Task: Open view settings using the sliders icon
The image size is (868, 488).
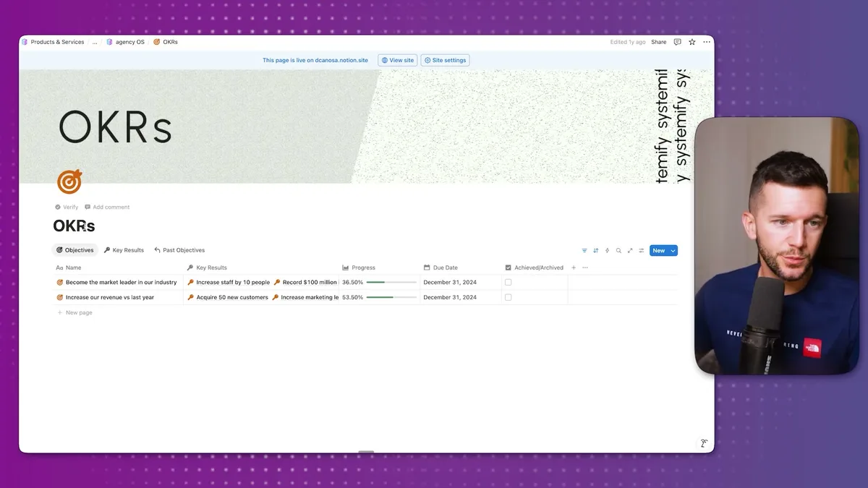Action: click(641, 250)
